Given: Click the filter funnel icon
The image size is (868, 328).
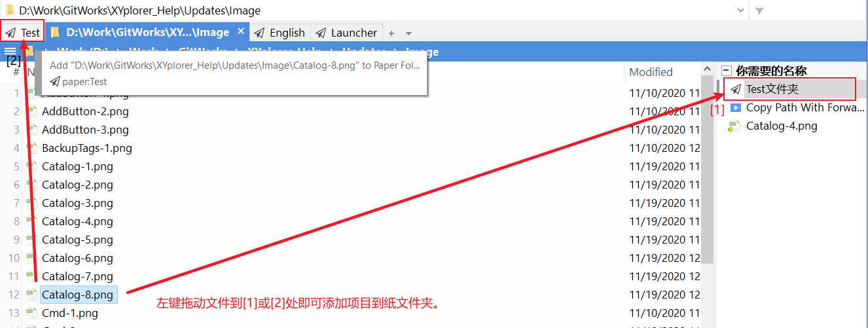Looking at the screenshot, I should 759,10.
